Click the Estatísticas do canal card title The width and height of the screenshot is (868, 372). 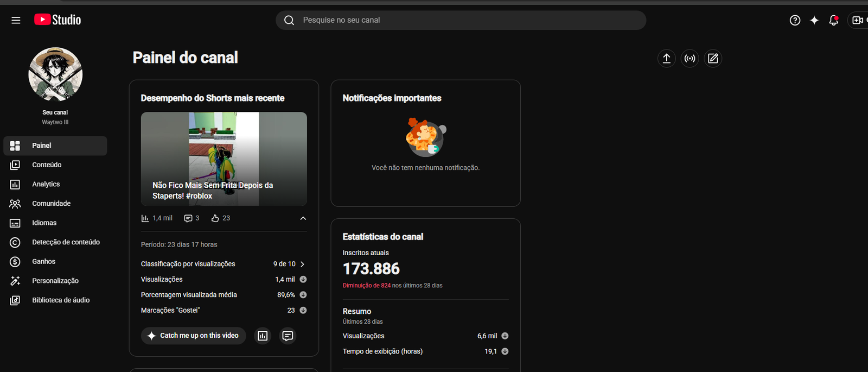click(x=383, y=237)
